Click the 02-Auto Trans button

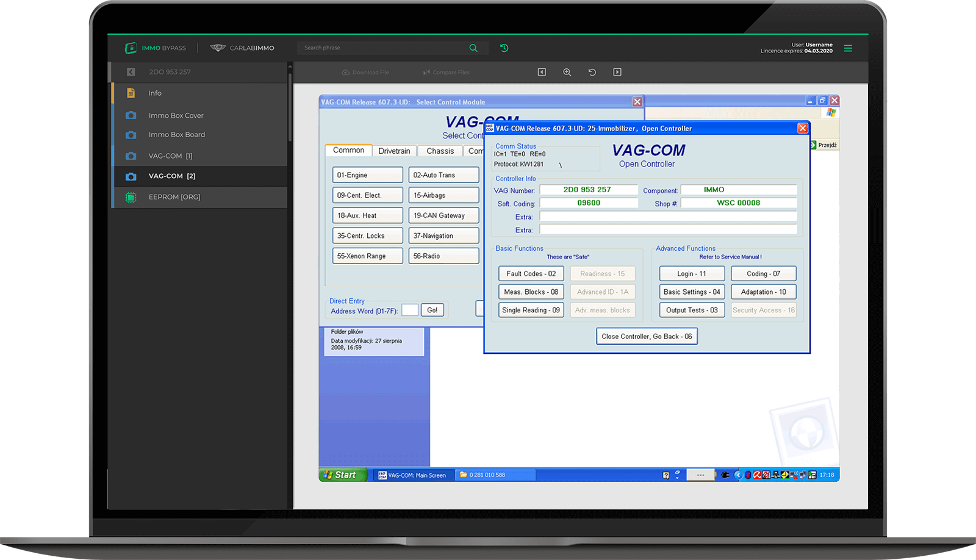[443, 175]
